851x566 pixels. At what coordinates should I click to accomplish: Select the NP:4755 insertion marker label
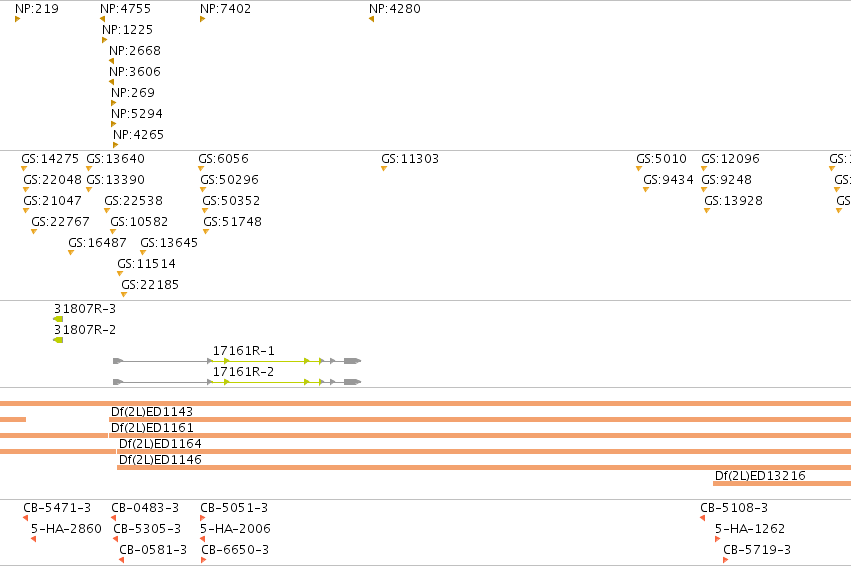[x=125, y=9]
